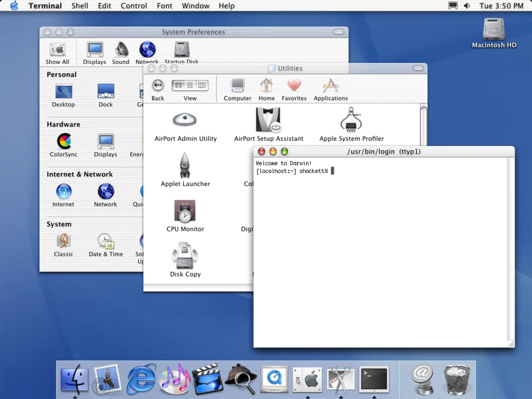Launch Applet Launcher

[185, 166]
